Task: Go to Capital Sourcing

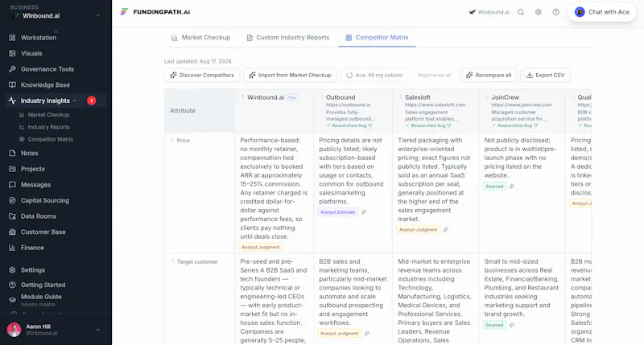Action: pyautogui.click(x=45, y=200)
